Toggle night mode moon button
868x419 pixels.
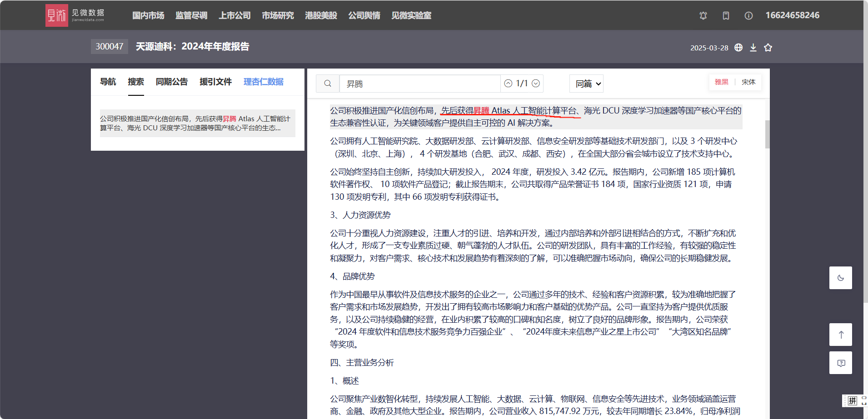(x=840, y=278)
